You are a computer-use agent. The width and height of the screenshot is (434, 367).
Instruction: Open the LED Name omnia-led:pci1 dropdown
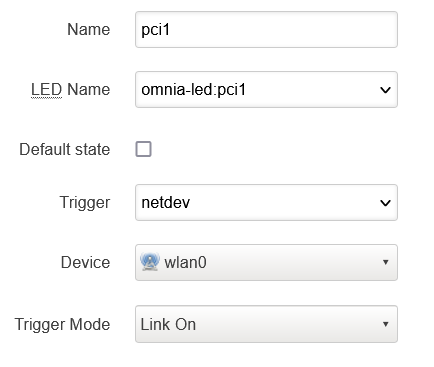point(266,89)
